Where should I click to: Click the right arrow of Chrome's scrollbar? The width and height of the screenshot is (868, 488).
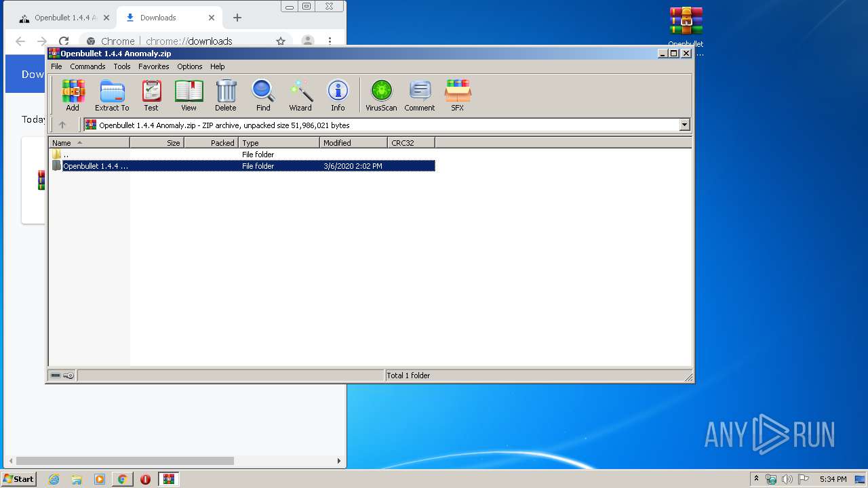[339, 461]
